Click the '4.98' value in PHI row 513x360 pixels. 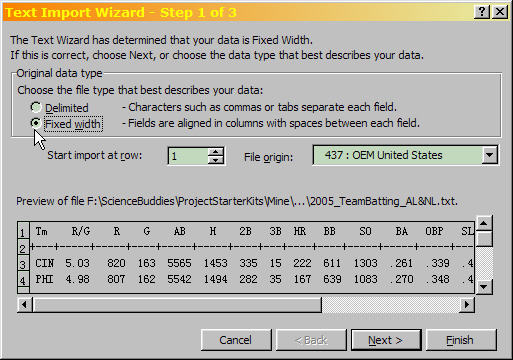[77, 279]
